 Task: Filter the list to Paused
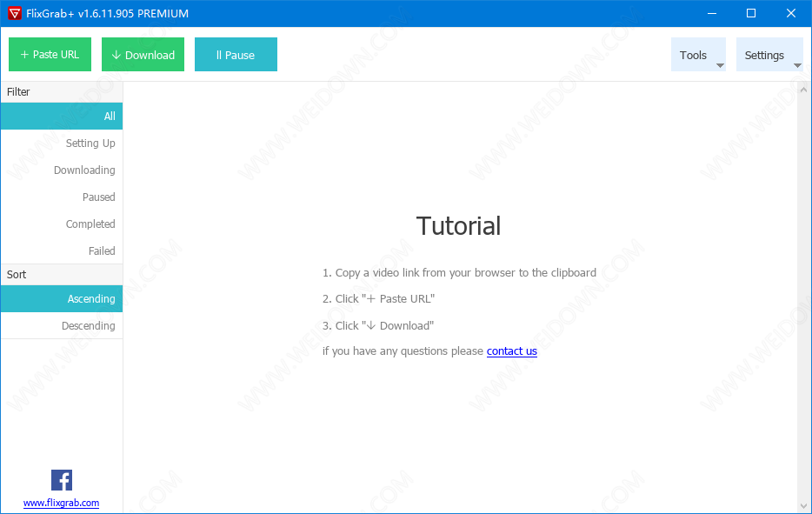point(62,197)
